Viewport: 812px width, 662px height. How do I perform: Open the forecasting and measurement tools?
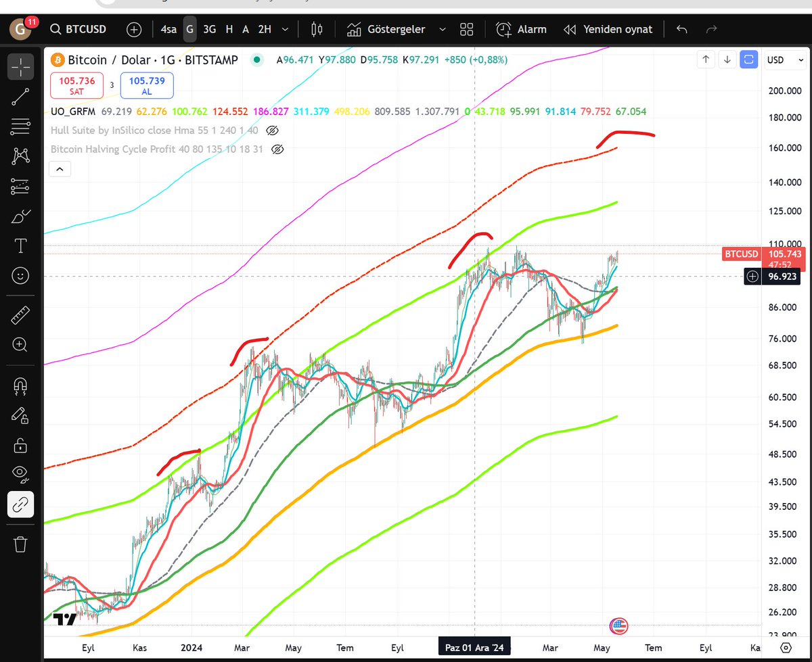click(x=21, y=186)
